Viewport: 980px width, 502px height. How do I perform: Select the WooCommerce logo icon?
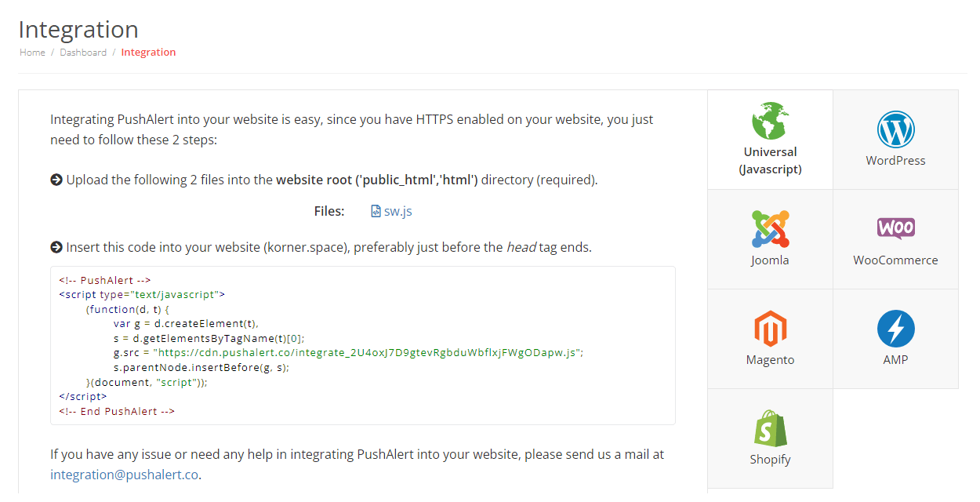(895, 228)
